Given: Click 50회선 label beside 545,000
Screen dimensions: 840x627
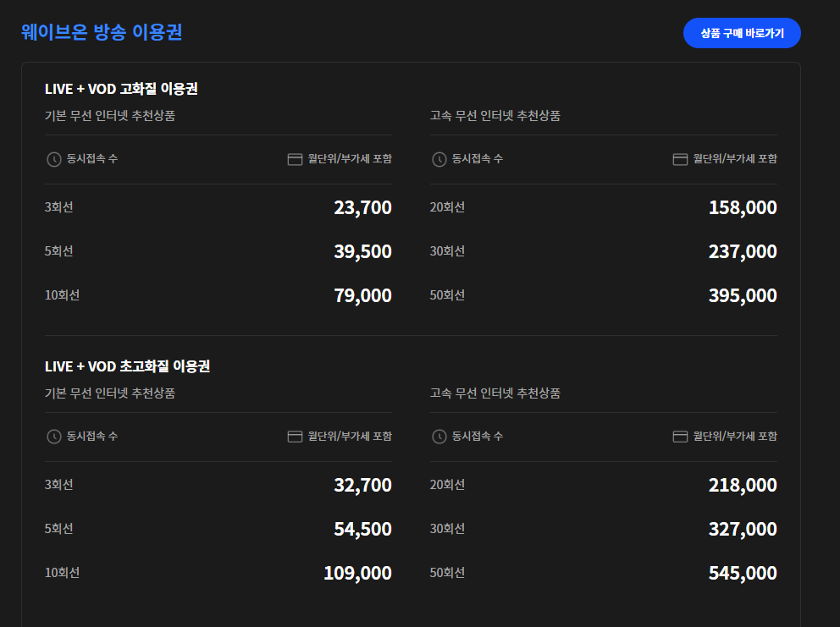Looking at the screenshot, I should pos(447,573).
